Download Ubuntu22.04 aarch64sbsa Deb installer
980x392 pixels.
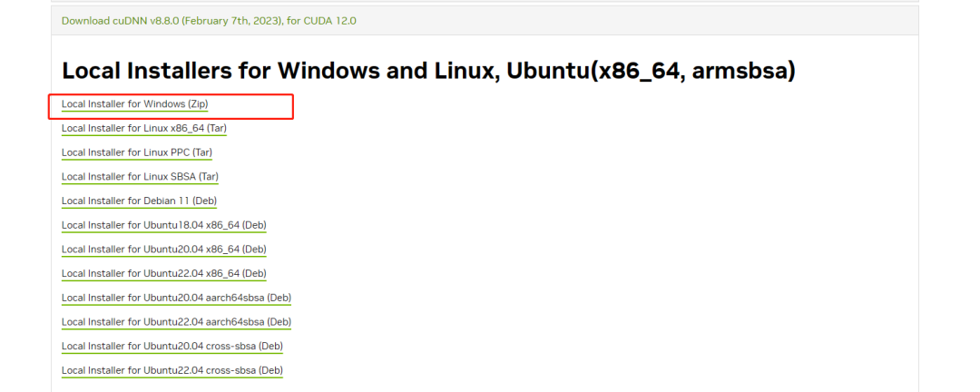(176, 322)
